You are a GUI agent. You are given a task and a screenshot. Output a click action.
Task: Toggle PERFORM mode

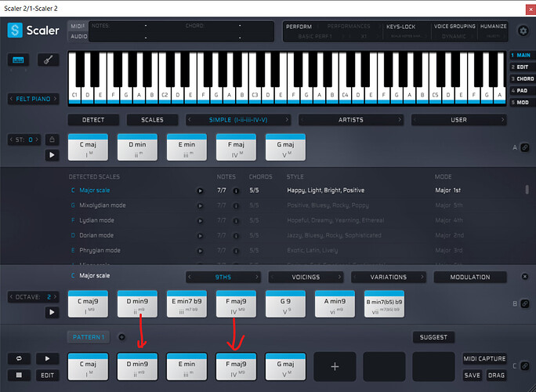click(299, 27)
